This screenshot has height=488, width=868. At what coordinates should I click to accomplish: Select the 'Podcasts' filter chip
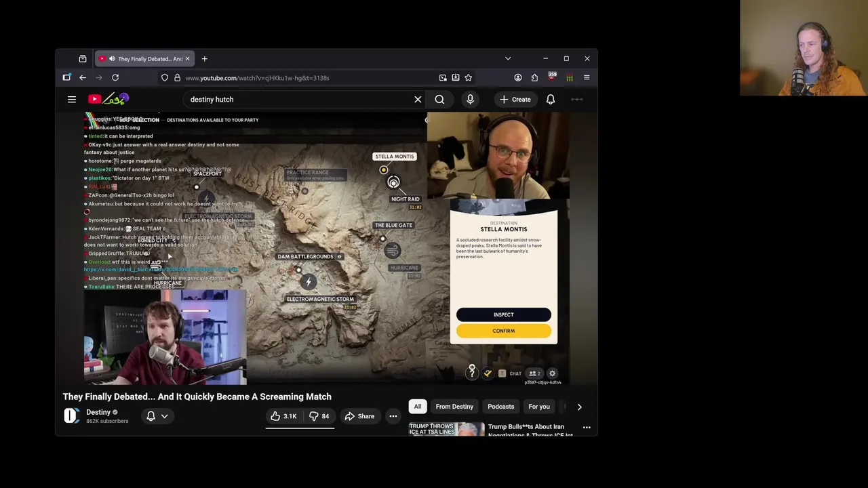pyautogui.click(x=501, y=407)
